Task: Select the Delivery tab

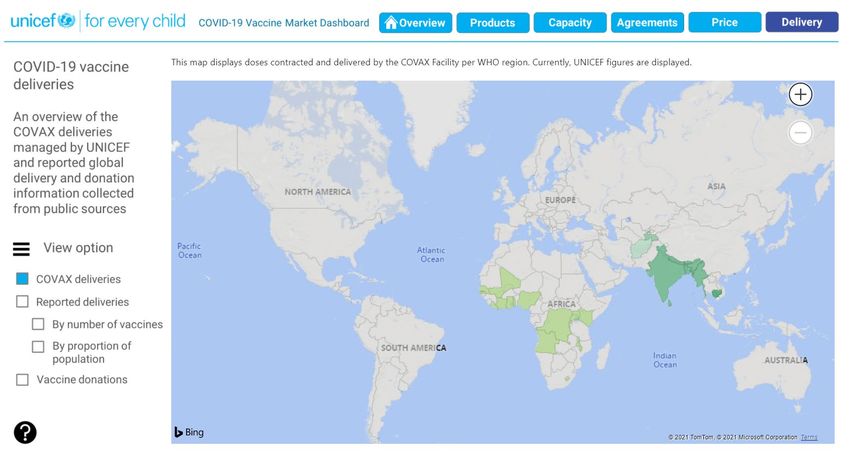Action: [802, 22]
